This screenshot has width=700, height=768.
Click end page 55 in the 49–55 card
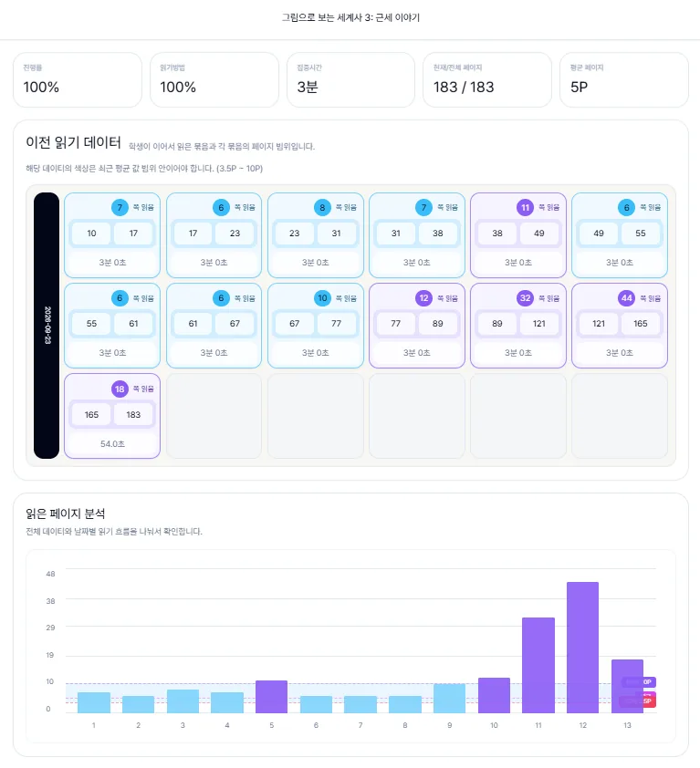point(641,234)
